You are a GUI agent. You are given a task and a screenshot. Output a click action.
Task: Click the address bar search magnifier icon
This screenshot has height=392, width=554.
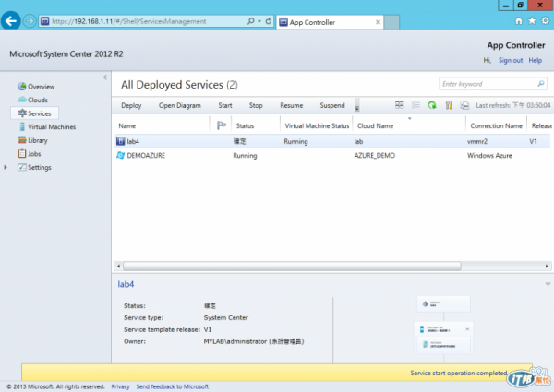click(250, 21)
